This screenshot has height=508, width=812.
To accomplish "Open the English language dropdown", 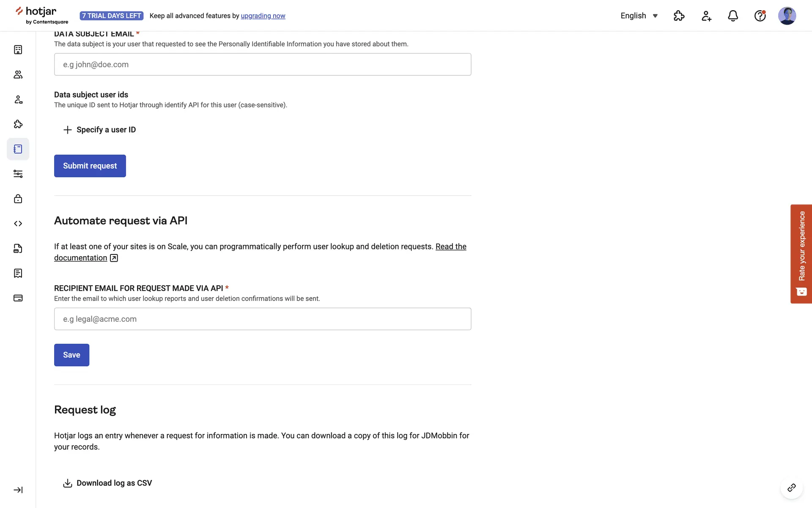I will (639, 16).
